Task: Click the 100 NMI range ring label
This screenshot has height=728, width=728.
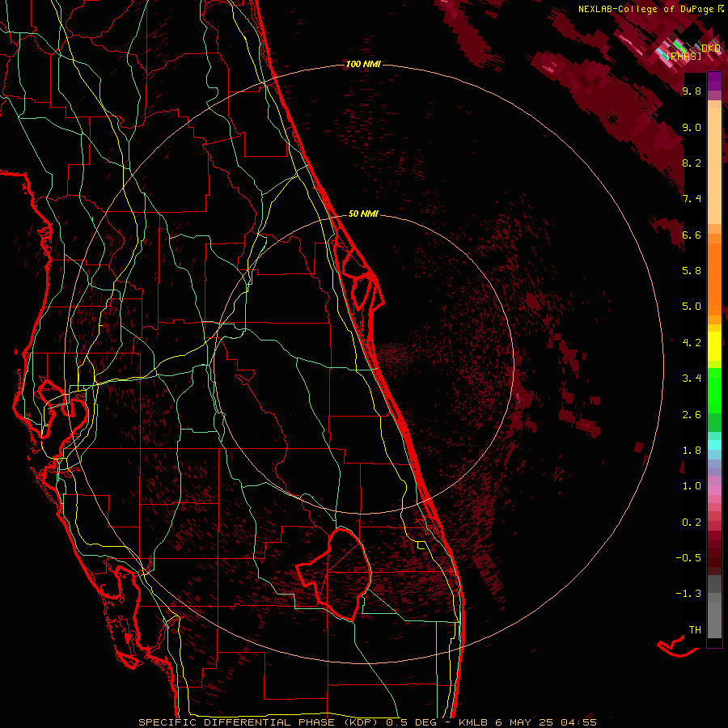Action: [363, 64]
